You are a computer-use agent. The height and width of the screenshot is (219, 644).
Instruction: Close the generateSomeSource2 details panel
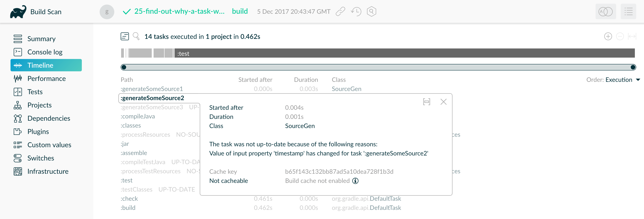(443, 102)
